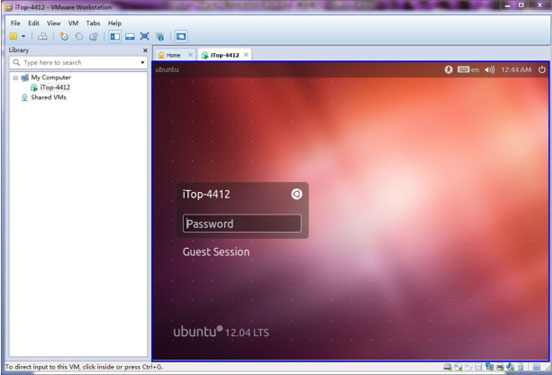Viewport: 552px width, 375px height.
Task: Click the Guest Session login option
Action: 216,252
